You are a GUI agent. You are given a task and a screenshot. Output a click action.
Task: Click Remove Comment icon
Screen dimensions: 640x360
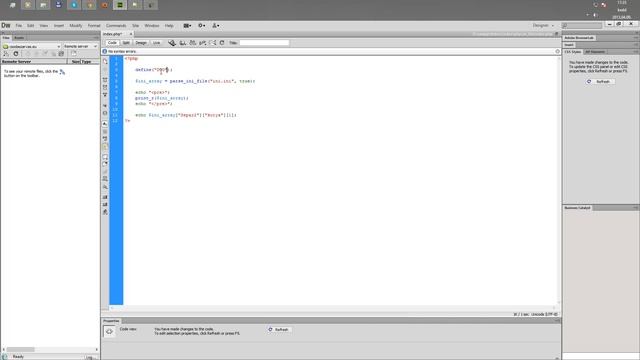coord(105,164)
